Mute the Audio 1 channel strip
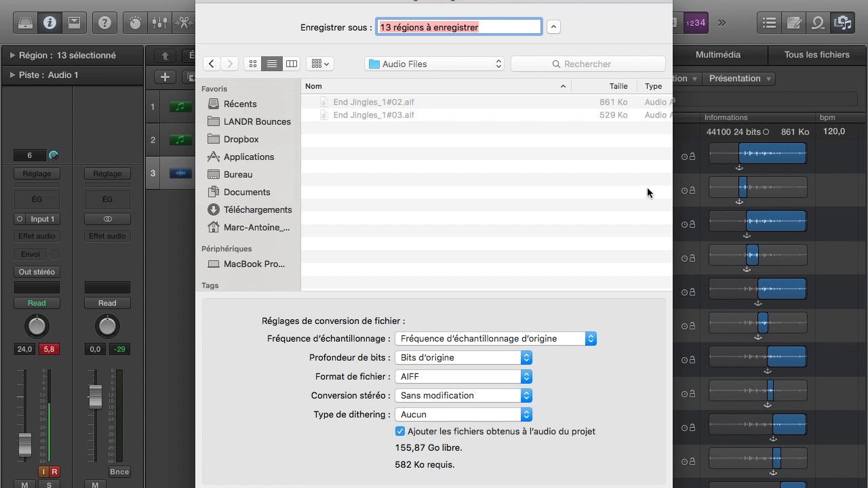 pos(24,485)
